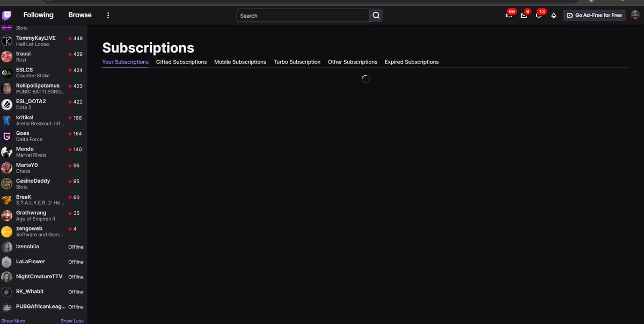Select Grathwrang channel name
644x324 pixels.
(31, 213)
